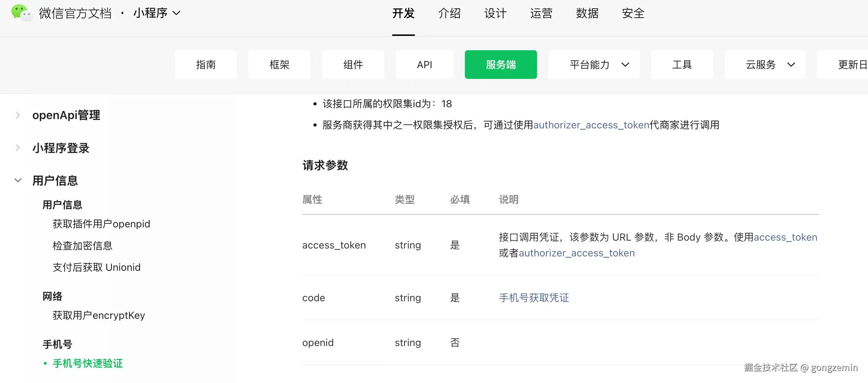Open the 组件 section button
Screen dimensions: 868x383
(353, 65)
